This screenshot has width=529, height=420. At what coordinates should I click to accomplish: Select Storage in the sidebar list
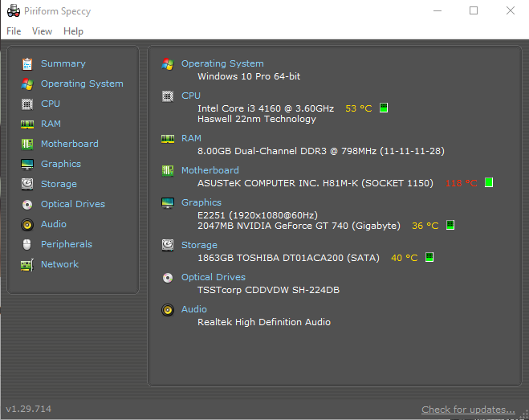(59, 184)
